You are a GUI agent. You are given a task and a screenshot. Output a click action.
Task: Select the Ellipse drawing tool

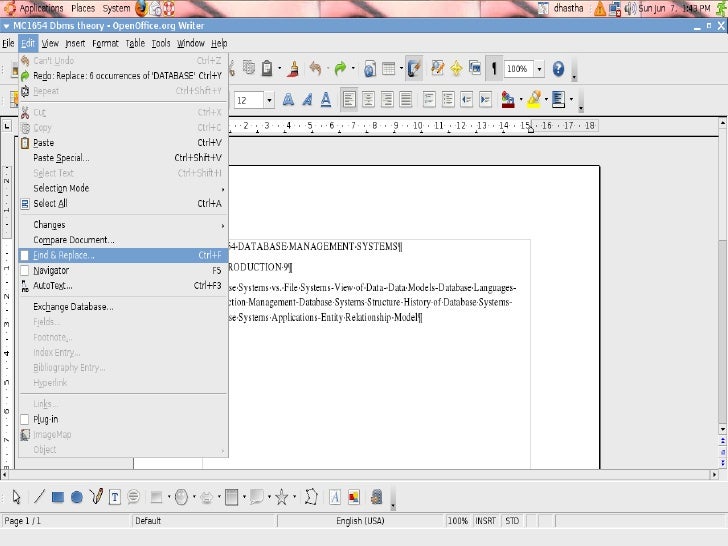coord(77,497)
